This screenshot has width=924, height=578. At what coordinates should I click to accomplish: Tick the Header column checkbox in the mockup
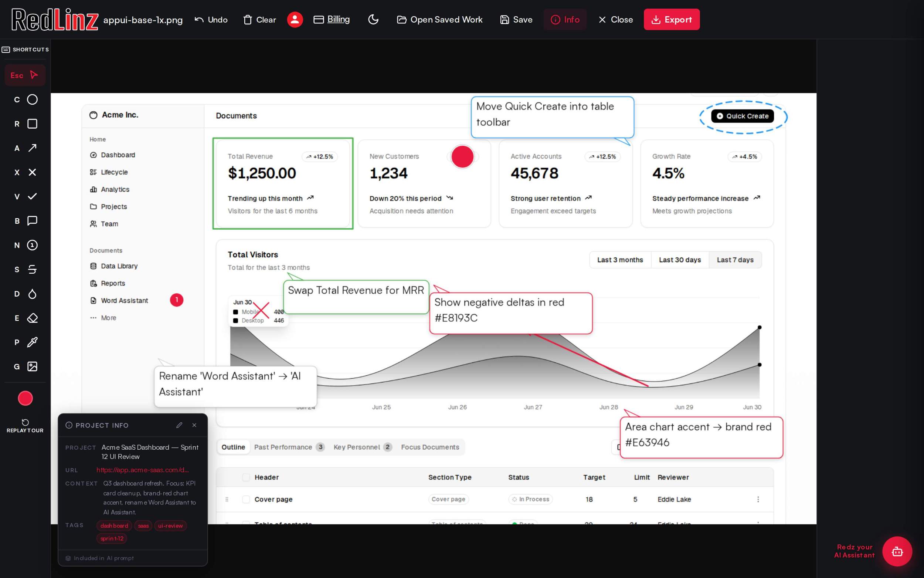pyautogui.click(x=246, y=477)
